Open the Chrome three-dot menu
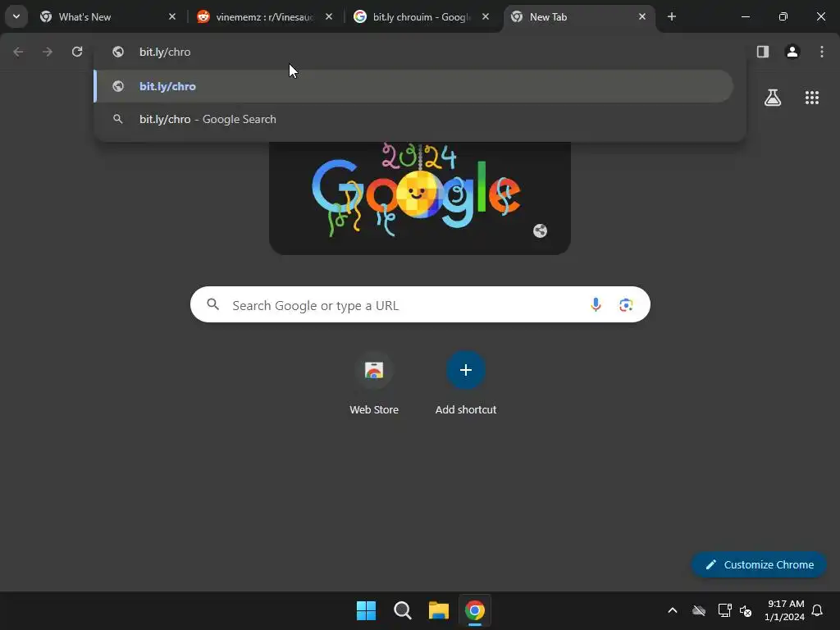The height and width of the screenshot is (630, 840). [x=822, y=52]
